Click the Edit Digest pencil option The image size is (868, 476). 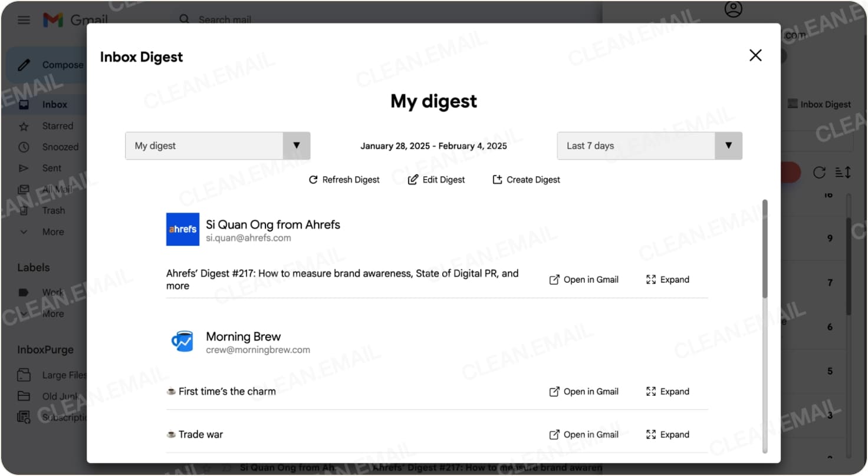coord(435,180)
